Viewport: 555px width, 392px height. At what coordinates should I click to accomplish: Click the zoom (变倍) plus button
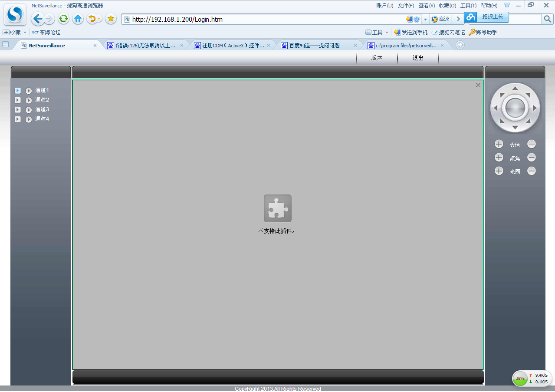[499, 144]
